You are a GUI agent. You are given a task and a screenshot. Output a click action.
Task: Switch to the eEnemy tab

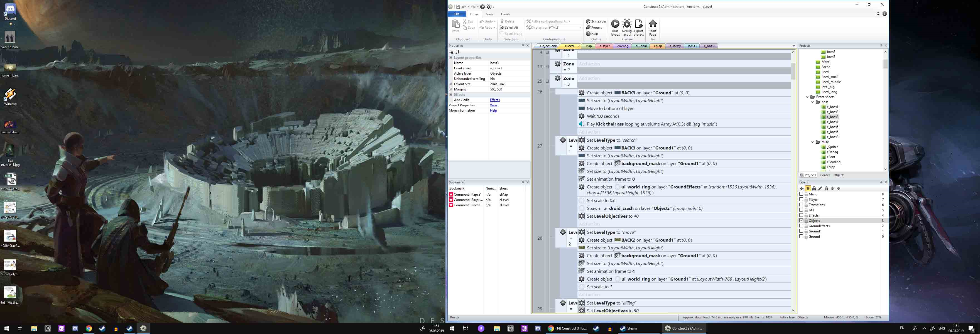tap(675, 46)
